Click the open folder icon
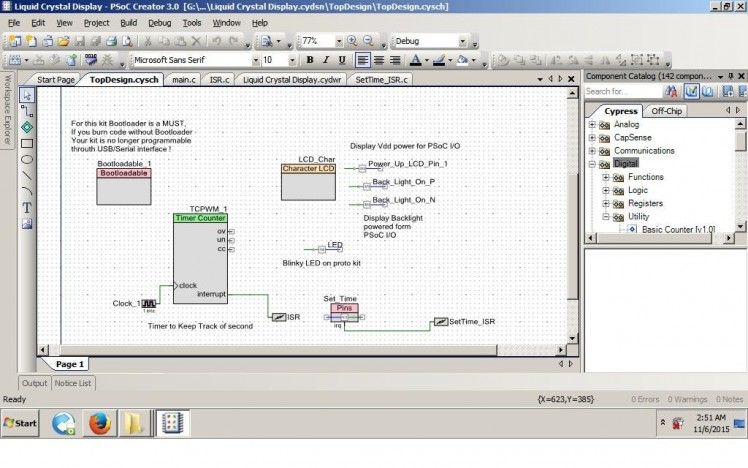748x468 pixels. [63, 41]
